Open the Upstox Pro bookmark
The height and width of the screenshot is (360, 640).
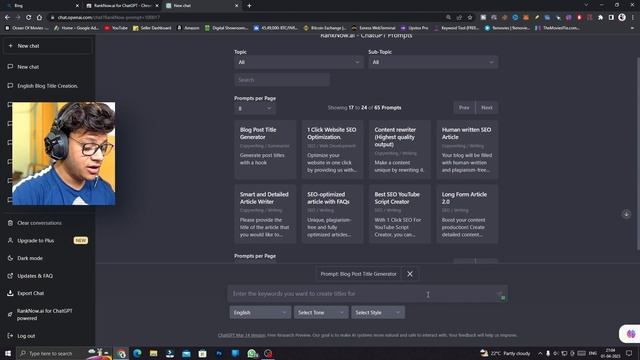tap(415, 28)
